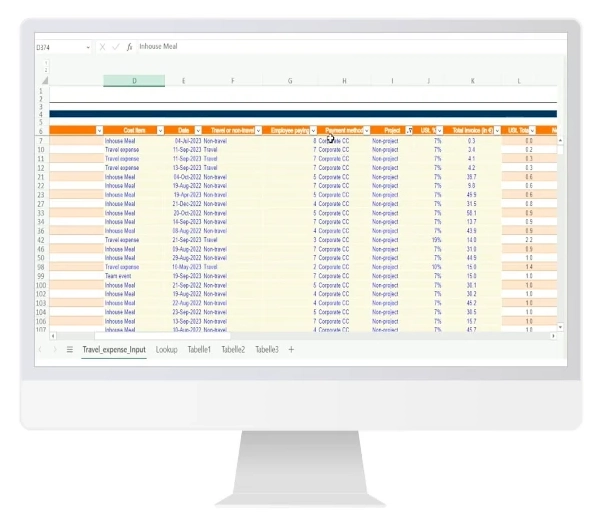
Task: Add a new sheet with plus icon
Action: [291, 350]
